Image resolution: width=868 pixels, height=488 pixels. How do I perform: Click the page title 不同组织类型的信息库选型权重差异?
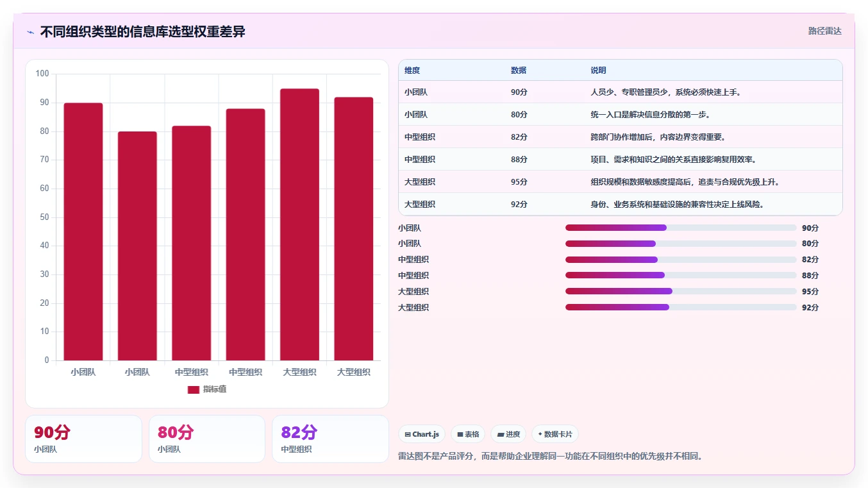[x=143, y=31]
